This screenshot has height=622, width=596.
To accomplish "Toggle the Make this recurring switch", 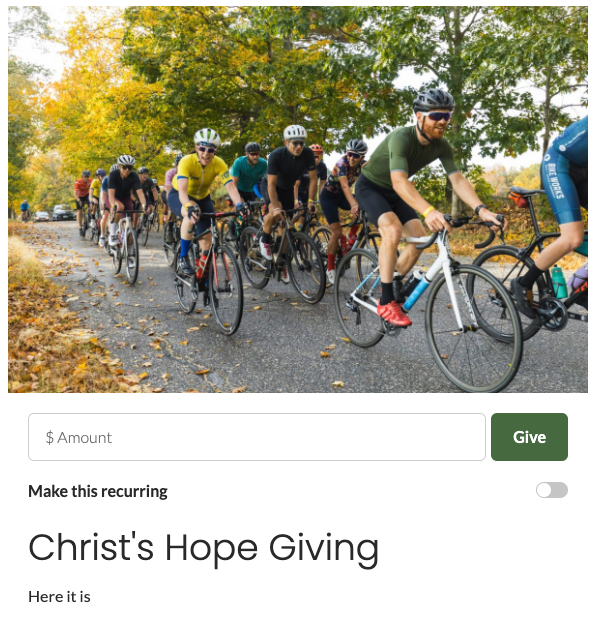I will point(552,490).
